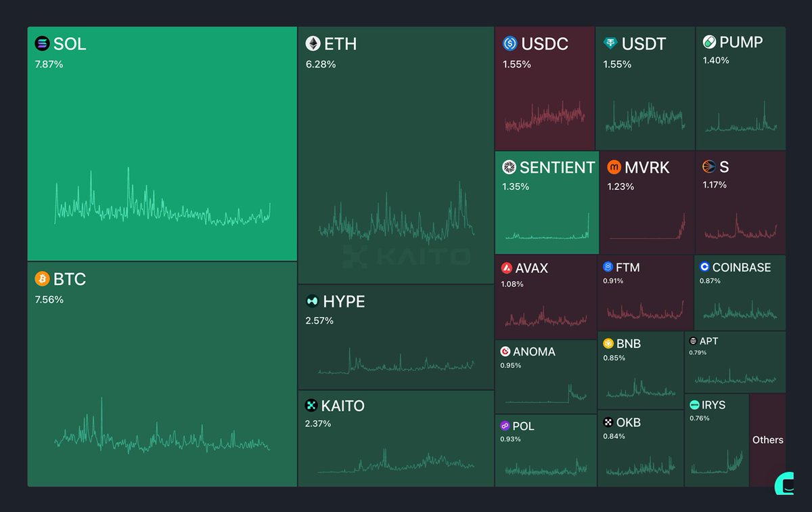812x512 pixels.
Task: Select the red FTM treemap tile
Action: point(644,293)
